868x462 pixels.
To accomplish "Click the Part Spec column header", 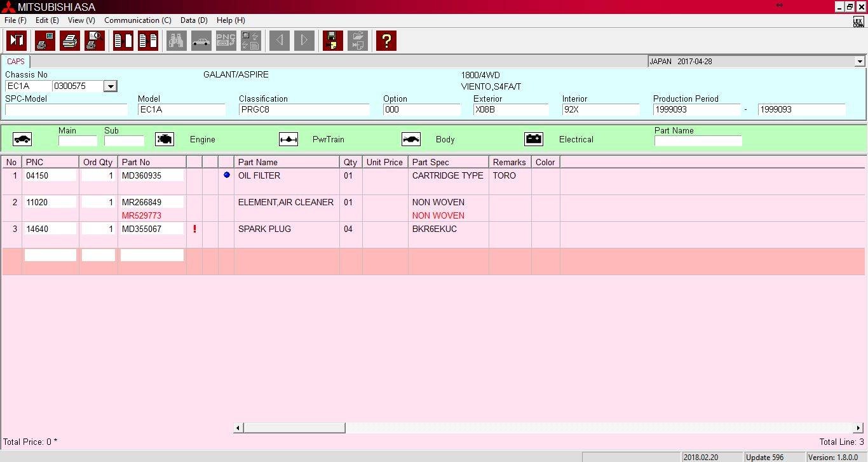I will tap(448, 162).
